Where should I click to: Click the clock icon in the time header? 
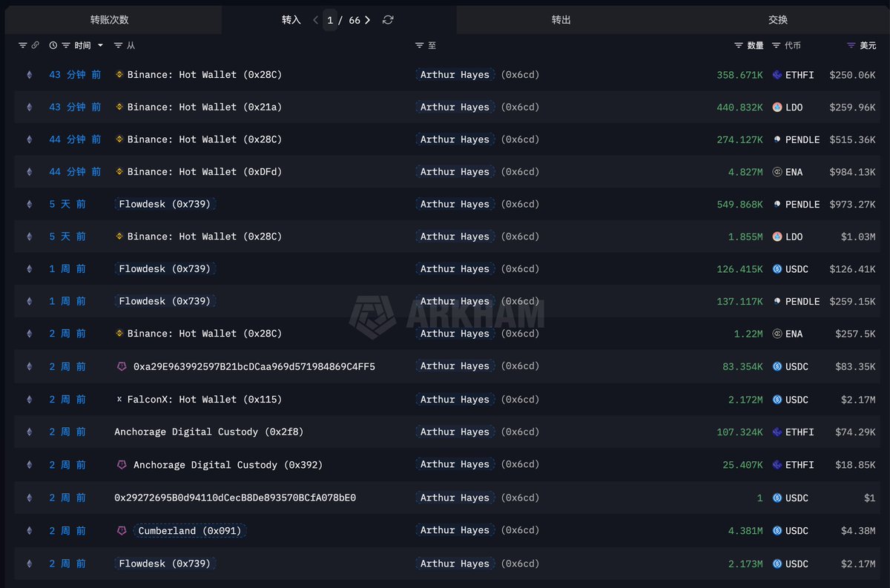(53, 46)
